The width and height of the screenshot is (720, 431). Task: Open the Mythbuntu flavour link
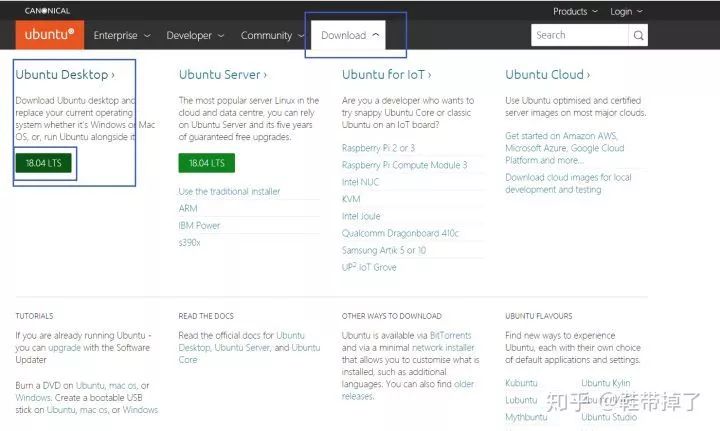pos(526,417)
